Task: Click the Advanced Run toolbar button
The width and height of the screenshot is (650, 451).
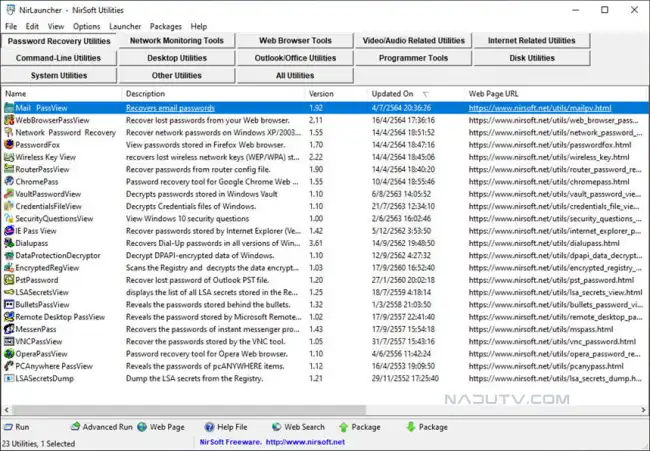Action: (x=102, y=427)
